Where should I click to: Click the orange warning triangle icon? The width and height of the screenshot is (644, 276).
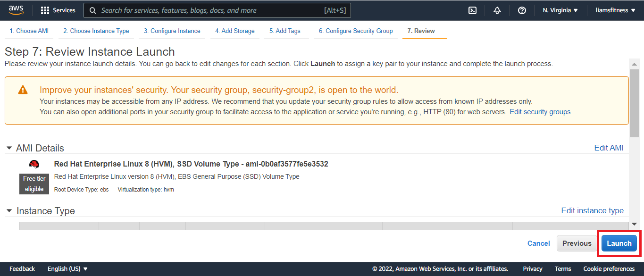click(x=23, y=90)
